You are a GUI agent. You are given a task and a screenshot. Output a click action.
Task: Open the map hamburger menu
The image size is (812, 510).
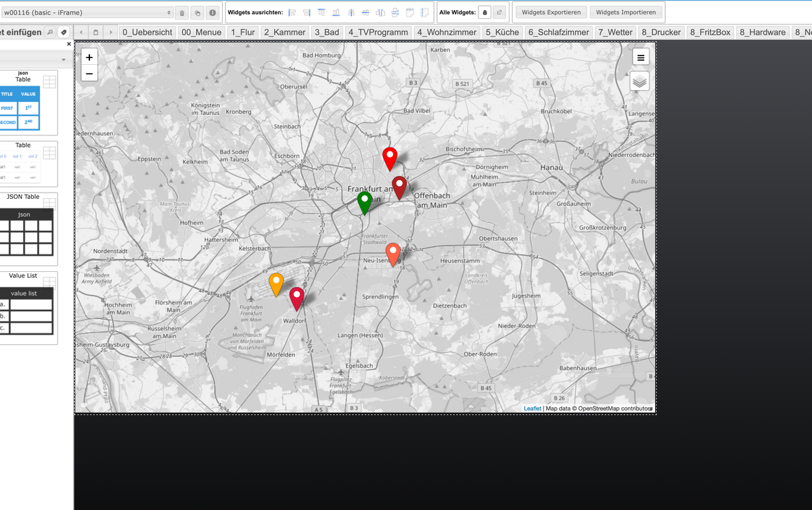pos(640,57)
